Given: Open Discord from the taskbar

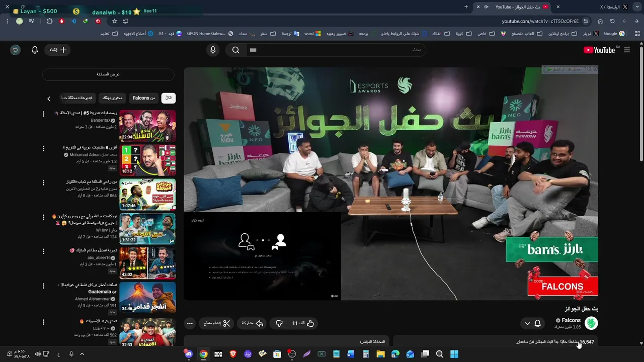Looking at the screenshot, I should (189, 354).
